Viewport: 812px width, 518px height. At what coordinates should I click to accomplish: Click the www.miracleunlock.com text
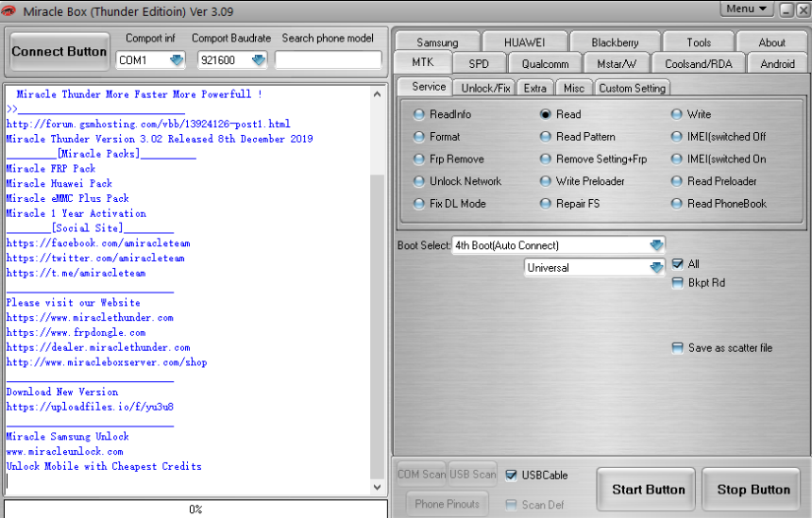65,451
